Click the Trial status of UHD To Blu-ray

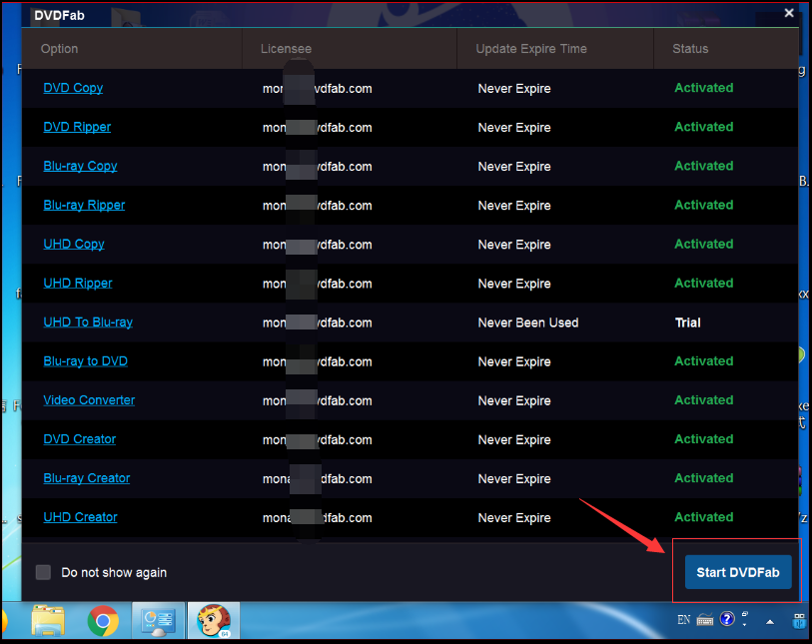688,322
